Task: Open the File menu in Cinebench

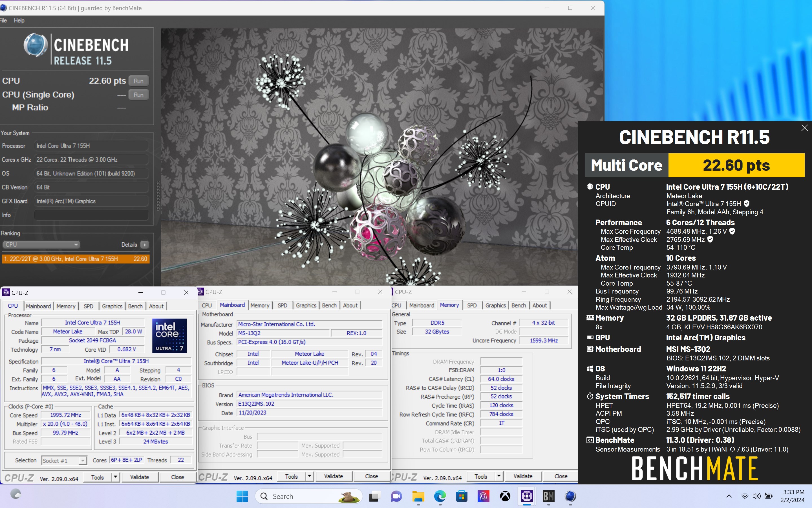Action: tap(3, 21)
